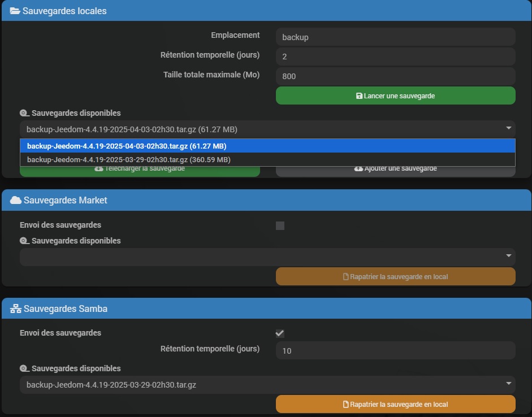Viewport: 532px width, 417px height.
Task: Click the tape icon beside Samba Sauvegardes disponibles
Action: (24, 368)
